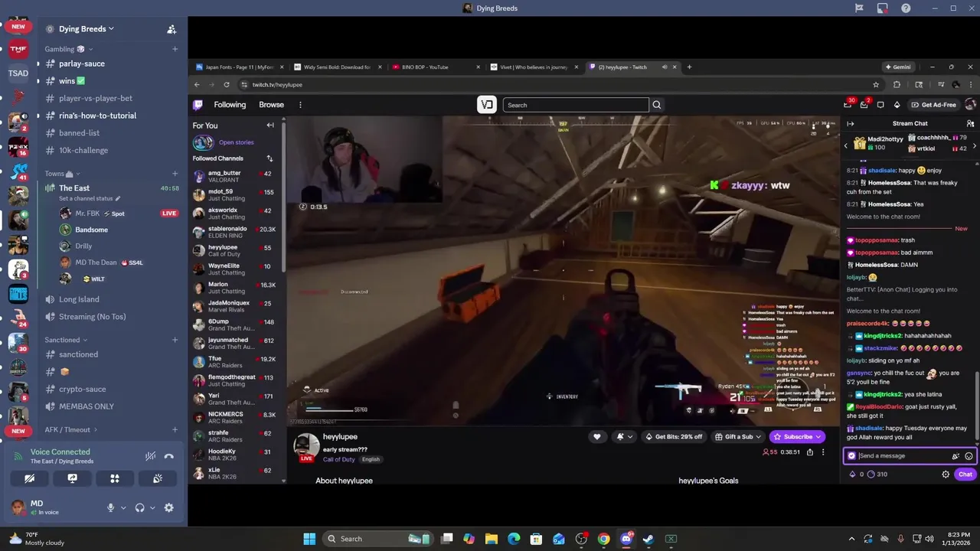Viewport: 980px width, 551px height.
Task: Open the Gift a Sub dropdown
Action: point(738,437)
